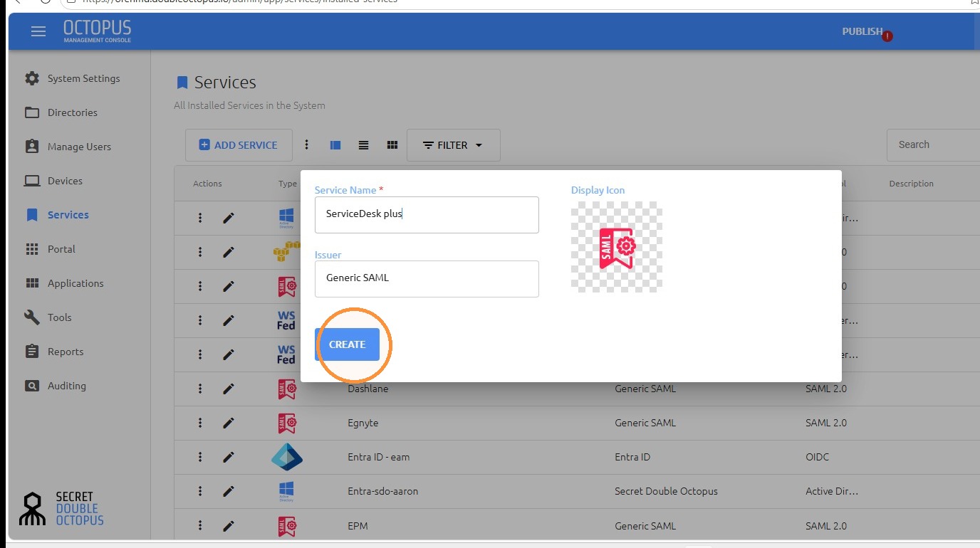Click the Issuer field

point(427,278)
